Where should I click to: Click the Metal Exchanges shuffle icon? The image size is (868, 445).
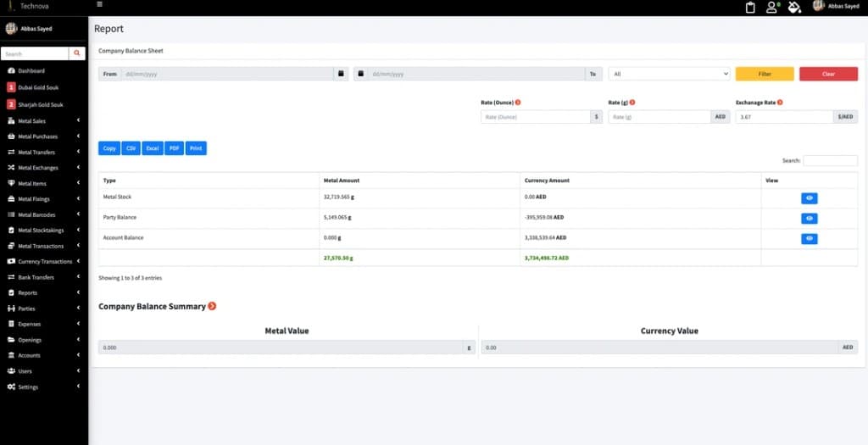point(11,168)
